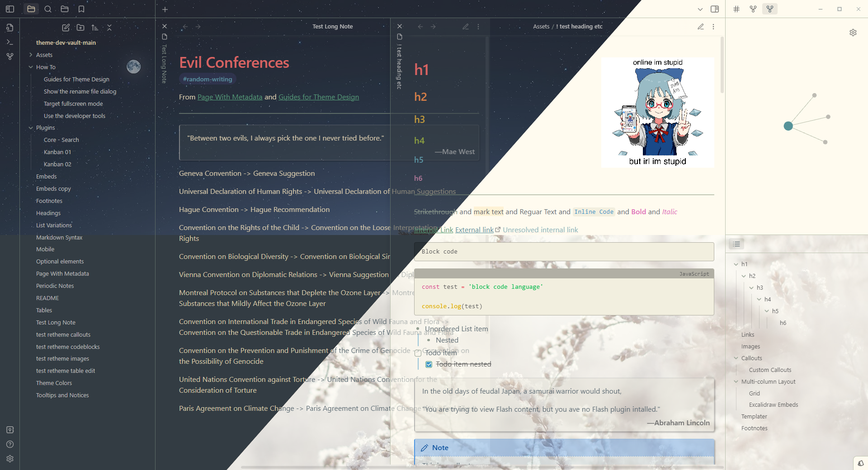Viewport: 868px width, 470px height.
Task: Collapse h4 in the outline
Action: click(x=759, y=300)
